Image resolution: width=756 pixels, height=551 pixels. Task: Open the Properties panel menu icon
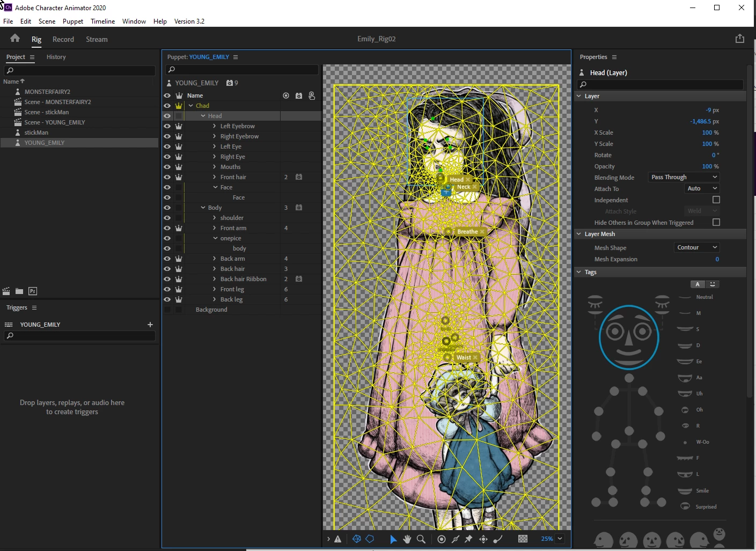pyautogui.click(x=614, y=57)
